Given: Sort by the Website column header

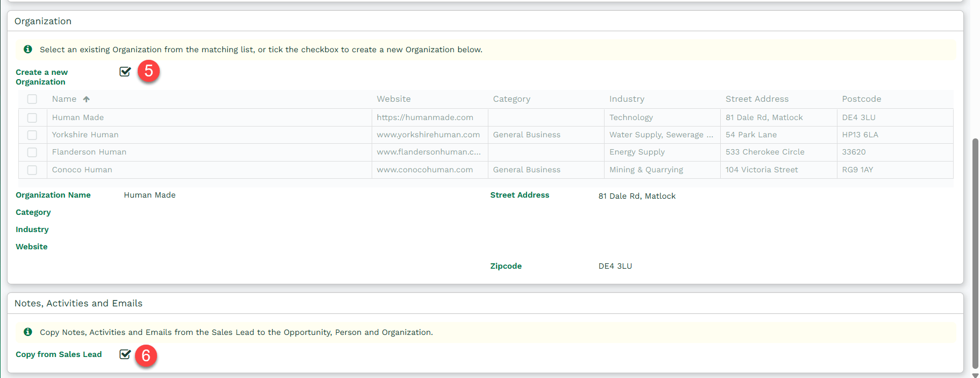Looking at the screenshot, I should pos(394,99).
